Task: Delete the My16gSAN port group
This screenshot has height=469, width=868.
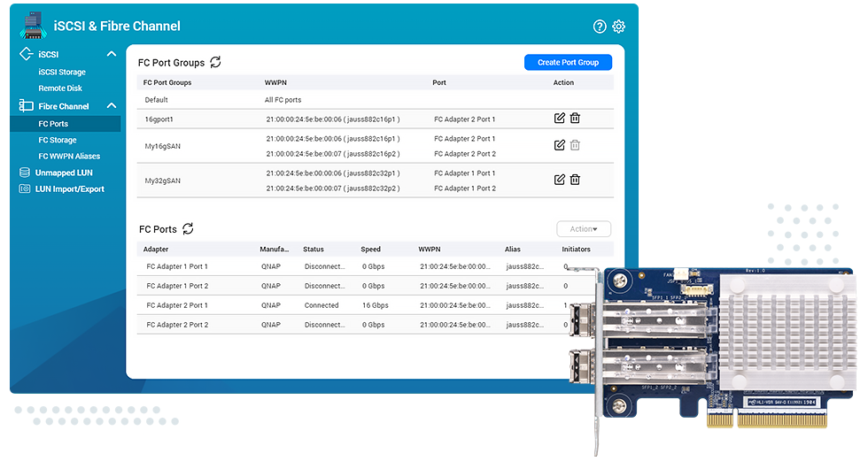Action: click(575, 145)
